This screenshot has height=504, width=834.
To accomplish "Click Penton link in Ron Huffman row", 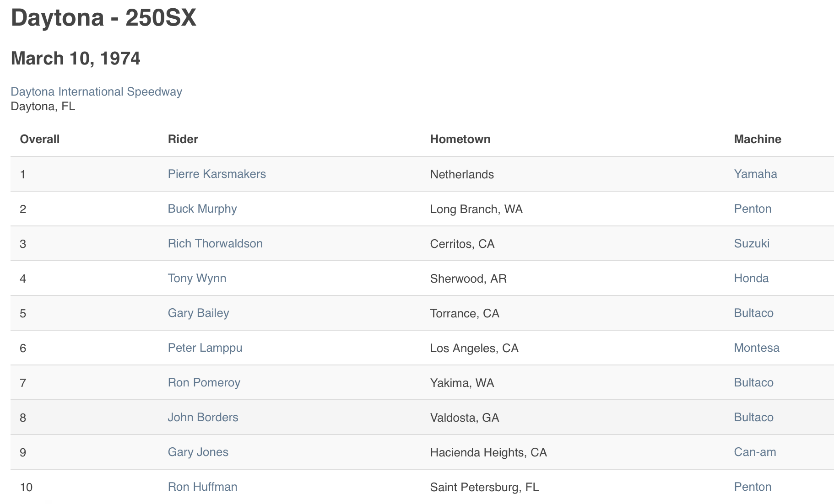I will point(753,487).
